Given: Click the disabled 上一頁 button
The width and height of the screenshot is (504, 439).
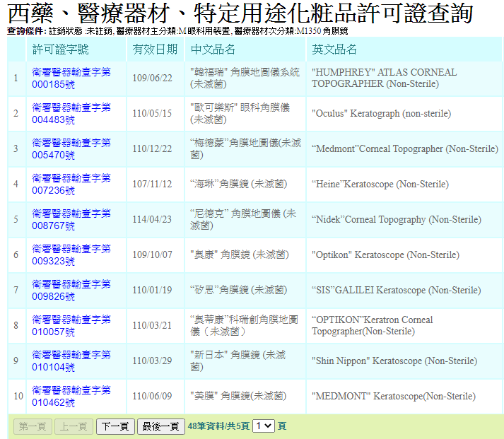Looking at the screenshot, I should click(x=74, y=426).
